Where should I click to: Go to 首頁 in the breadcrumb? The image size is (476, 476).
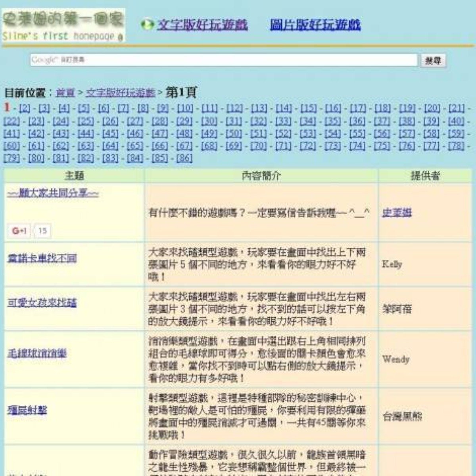(x=65, y=93)
